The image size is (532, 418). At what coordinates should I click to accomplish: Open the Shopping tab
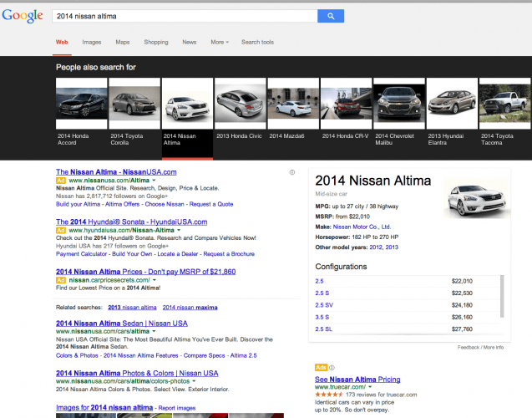[x=156, y=42]
